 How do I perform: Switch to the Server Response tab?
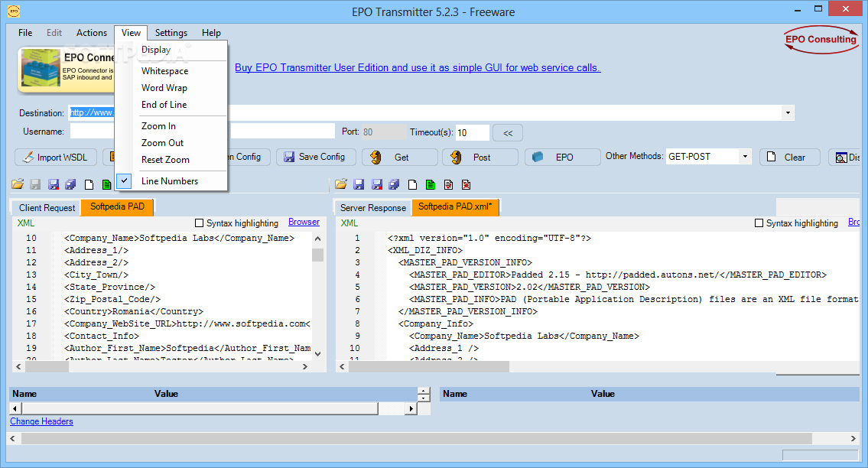[x=373, y=208]
